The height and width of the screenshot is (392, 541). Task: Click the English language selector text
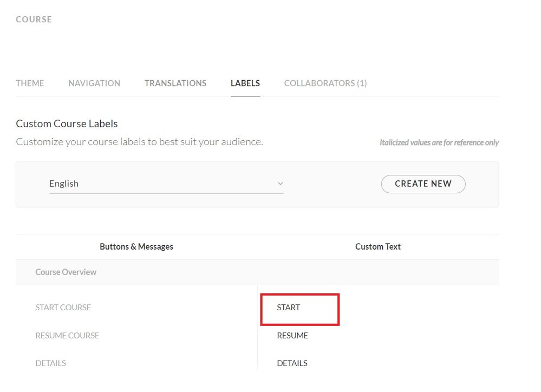coord(64,184)
